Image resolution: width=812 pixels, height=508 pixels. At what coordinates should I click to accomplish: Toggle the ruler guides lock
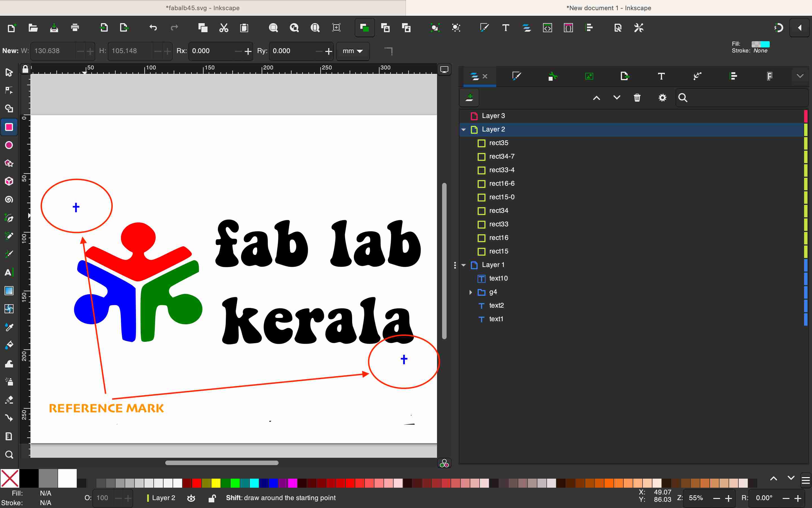[x=25, y=69]
